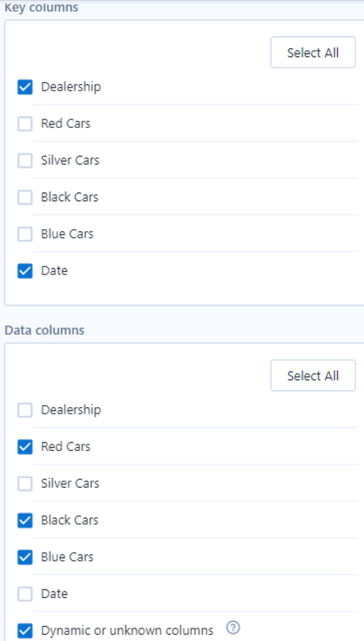Uncheck Date in Key columns

click(x=25, y=271)
